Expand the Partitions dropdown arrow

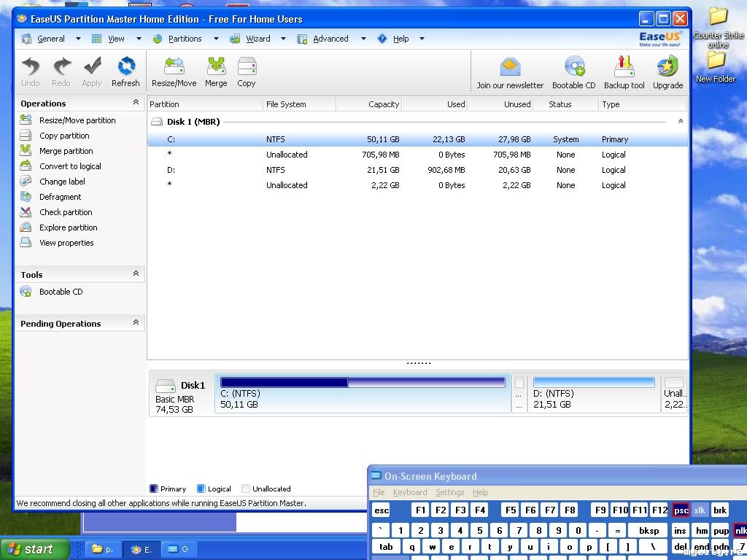[x=216, y=39]
